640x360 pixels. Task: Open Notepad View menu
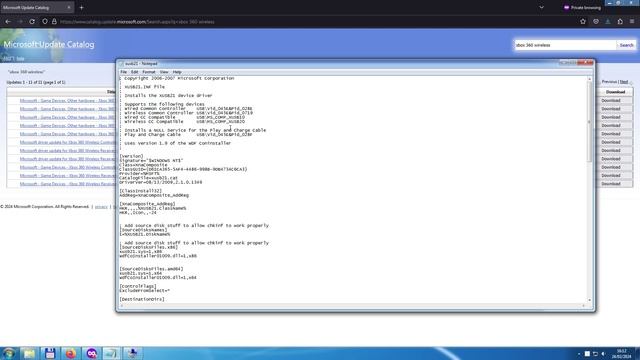point(164,72)
